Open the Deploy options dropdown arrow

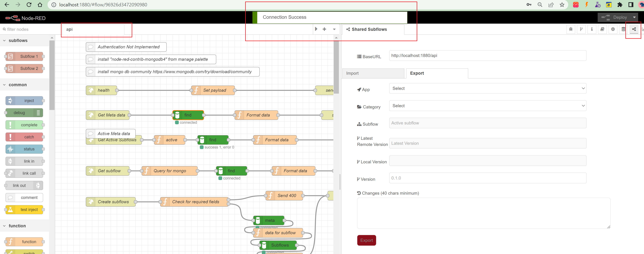click(634, 18)
